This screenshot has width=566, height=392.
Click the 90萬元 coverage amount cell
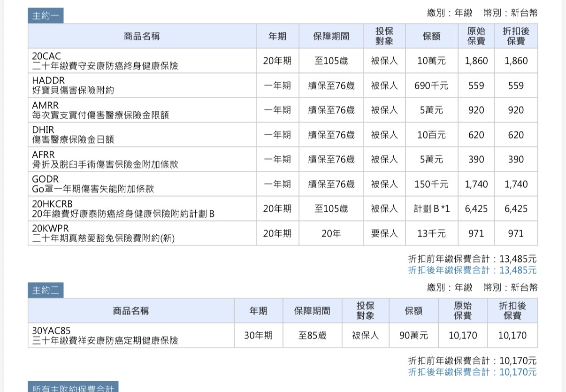[x=413, y=335]
